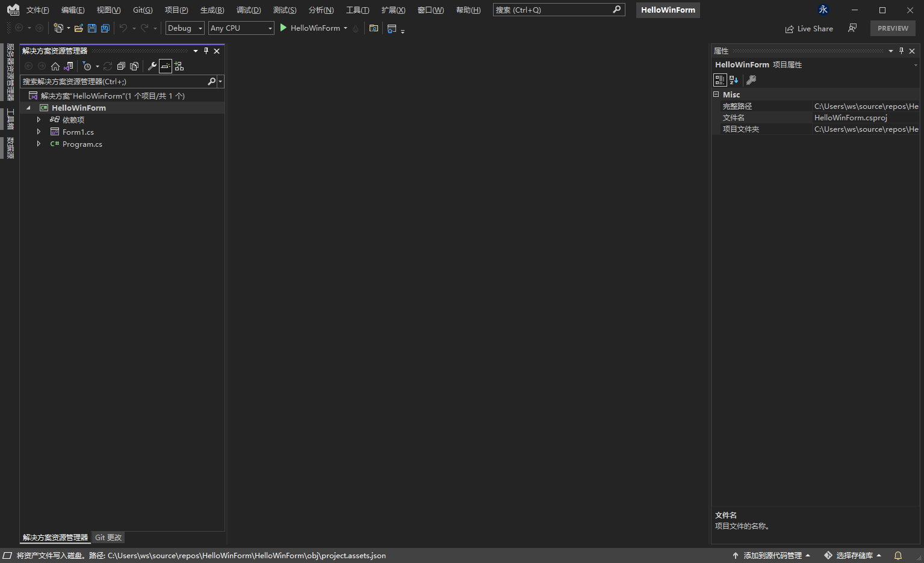Toggle Categorized view in Properties panel
This screenshot has height=563, width=924.
coord(720,79)
